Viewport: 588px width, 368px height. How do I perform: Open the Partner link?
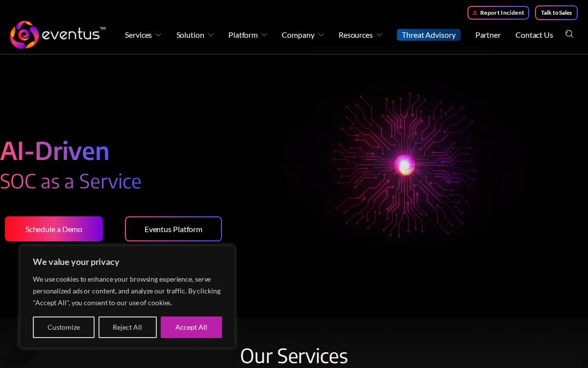tap(488, 35)
